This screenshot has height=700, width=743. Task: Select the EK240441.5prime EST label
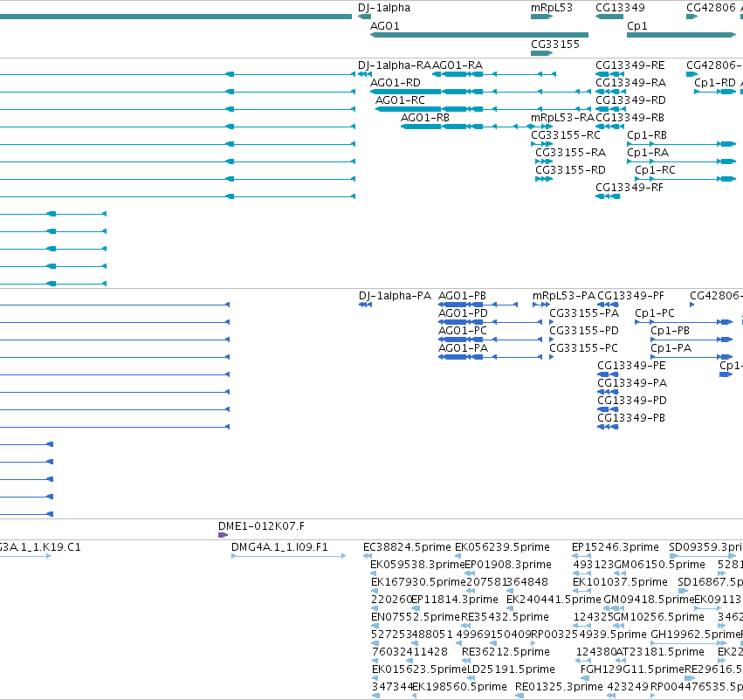tap(554, 600)
